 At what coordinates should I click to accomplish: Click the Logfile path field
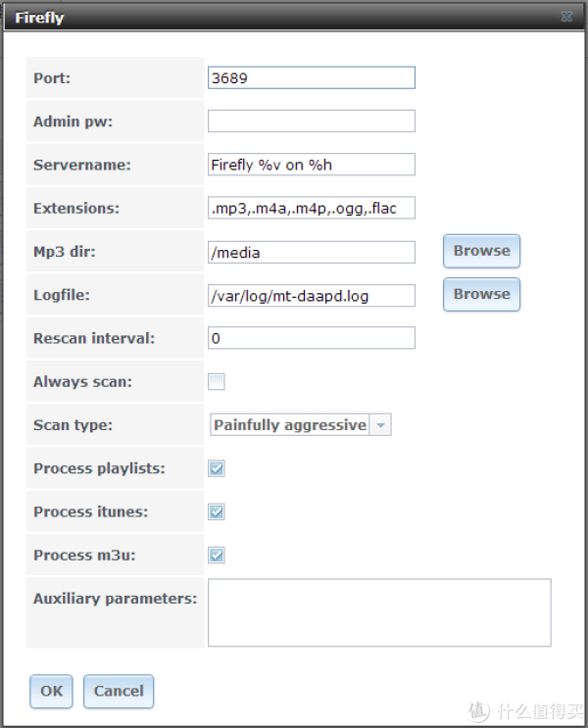pyautogui.click(x=311, y=295)
